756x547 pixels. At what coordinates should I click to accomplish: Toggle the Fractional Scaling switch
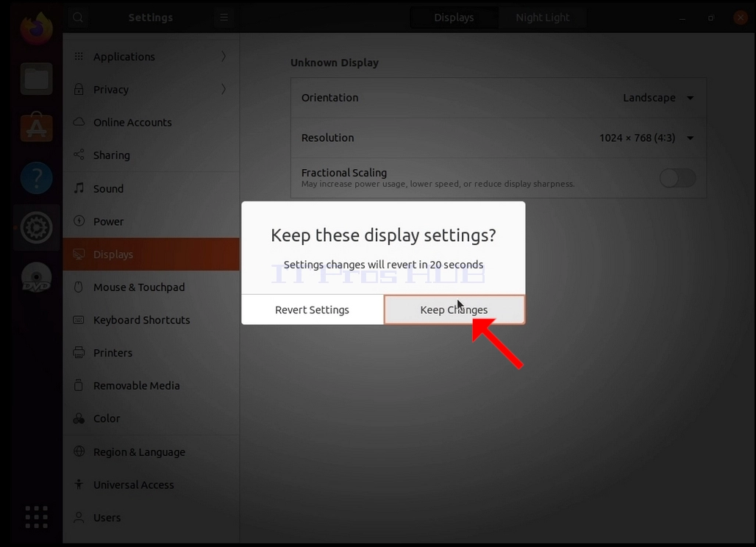click(x=677, y=178)
